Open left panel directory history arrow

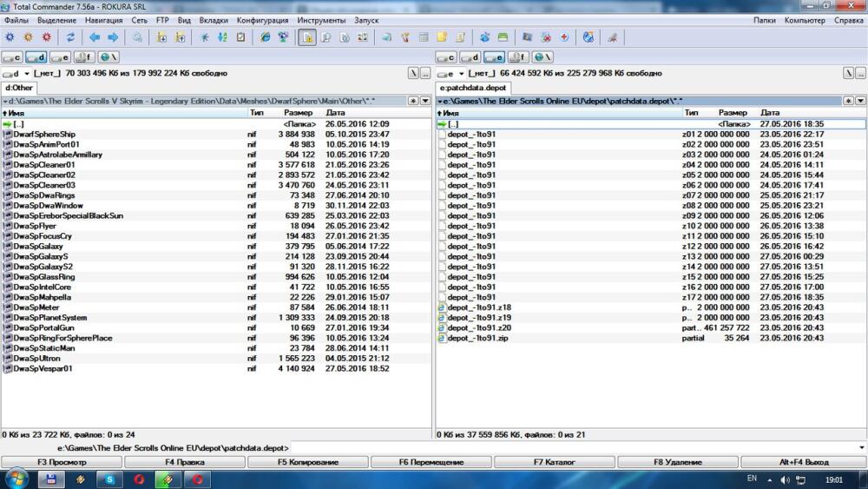pyautogui.click(x=425, y=101)
